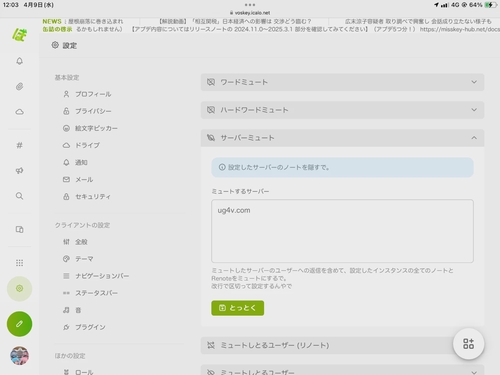Open announcements megaphone icon in sidebar
This screenshot has width=500, height=375.
tap(19, 171)
